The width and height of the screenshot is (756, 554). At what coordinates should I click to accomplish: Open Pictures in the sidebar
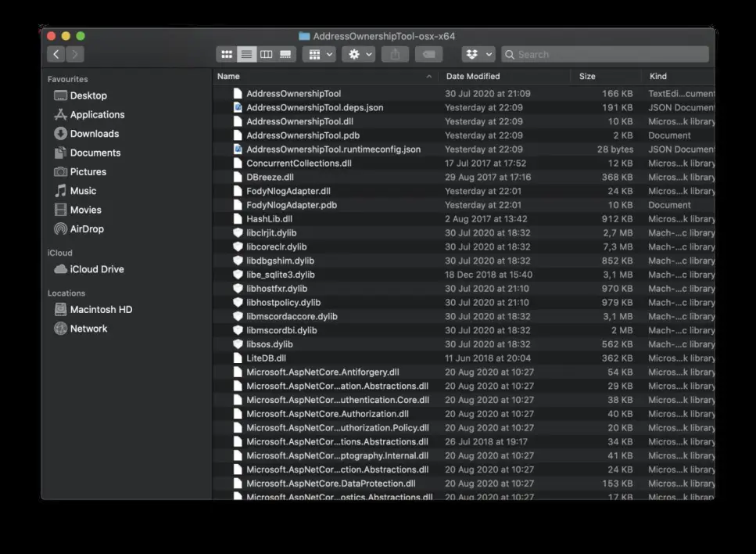click(80, 172)
